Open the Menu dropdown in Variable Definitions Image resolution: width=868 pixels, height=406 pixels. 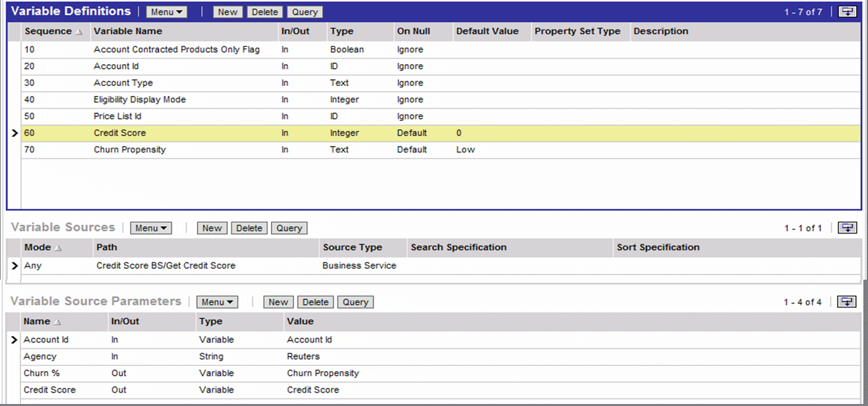click(166, 11)
